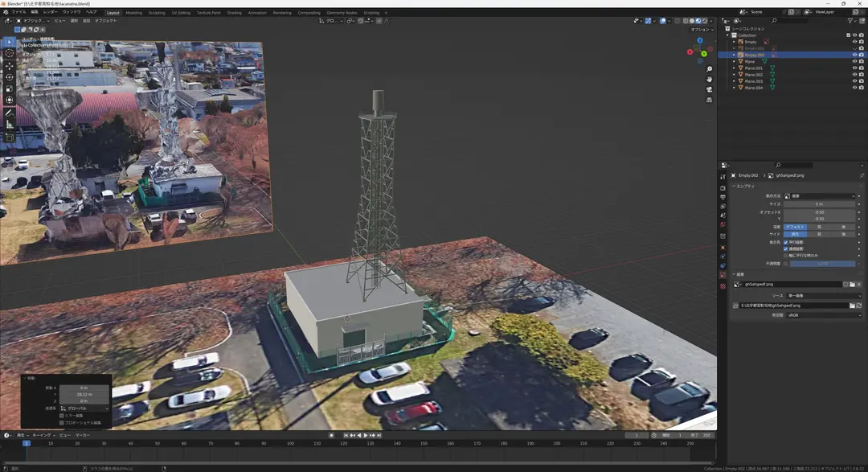Open the Object Data properties tab icon
This screenshot has height=472, width=868.
723,275
